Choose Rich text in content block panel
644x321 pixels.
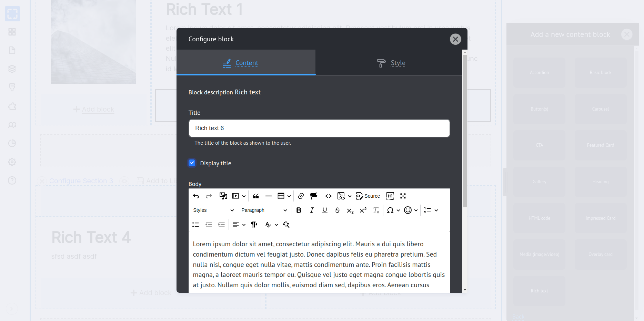[x=539, y=291]
